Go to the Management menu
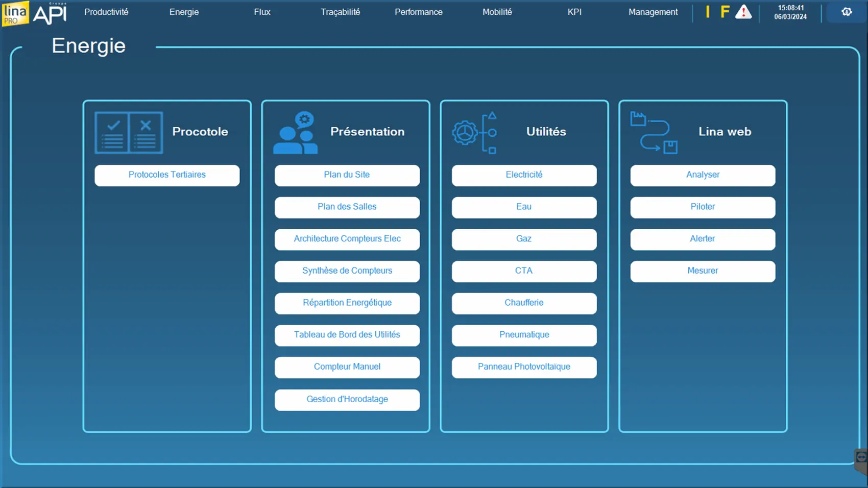 (653, 12)
